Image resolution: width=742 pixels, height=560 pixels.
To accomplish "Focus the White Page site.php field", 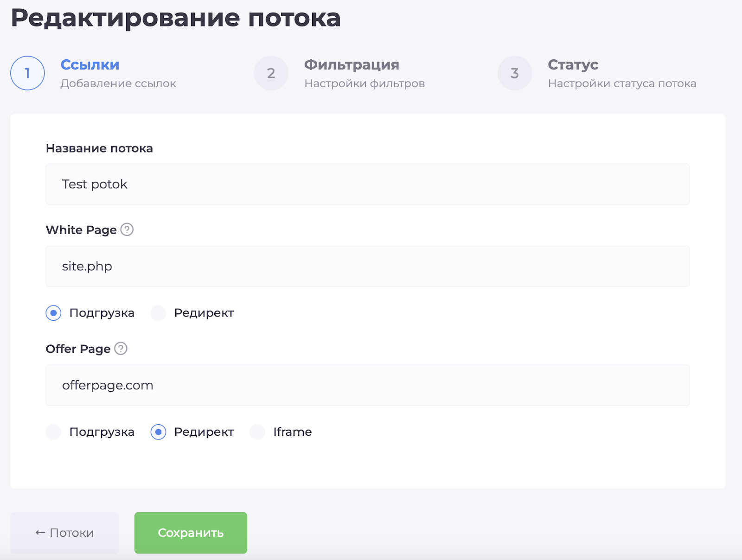I will 368,266.
